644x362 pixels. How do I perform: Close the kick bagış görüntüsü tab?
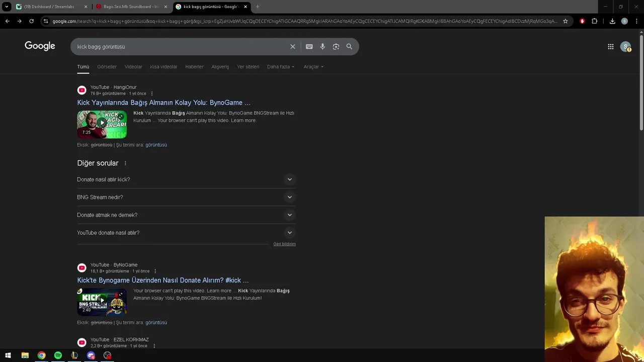click(246, 7)
